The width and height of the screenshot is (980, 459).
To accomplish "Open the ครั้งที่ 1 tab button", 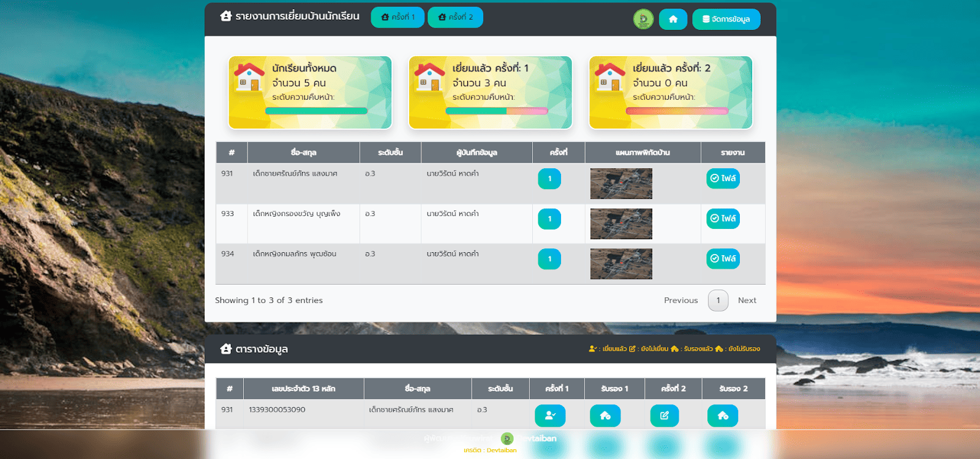I will click(398, 17).
